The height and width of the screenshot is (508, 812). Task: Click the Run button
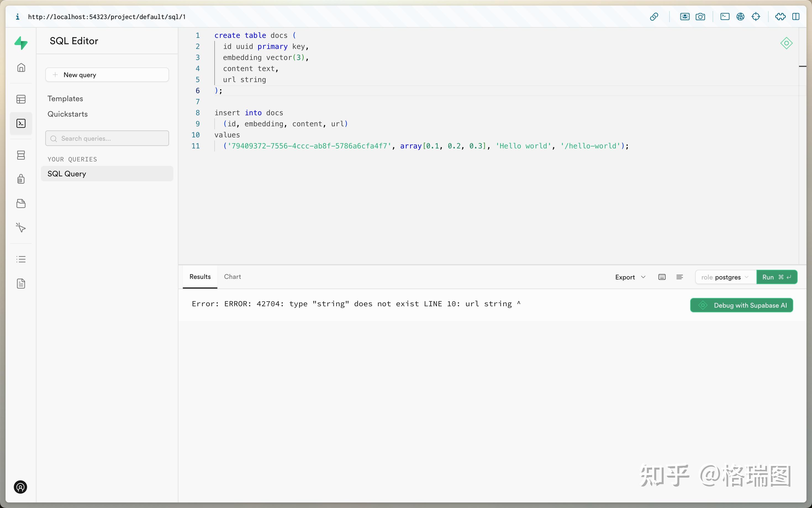[777, 277]
